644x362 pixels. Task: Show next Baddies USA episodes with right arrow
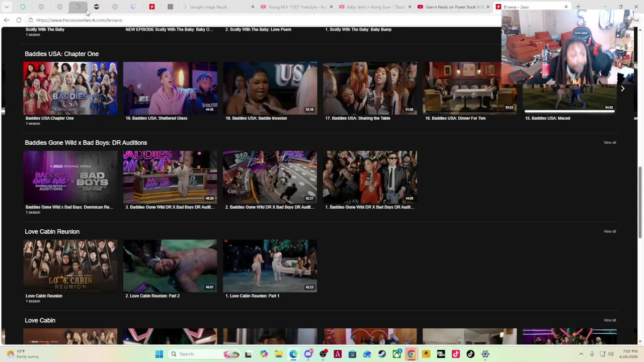(622, 88)
